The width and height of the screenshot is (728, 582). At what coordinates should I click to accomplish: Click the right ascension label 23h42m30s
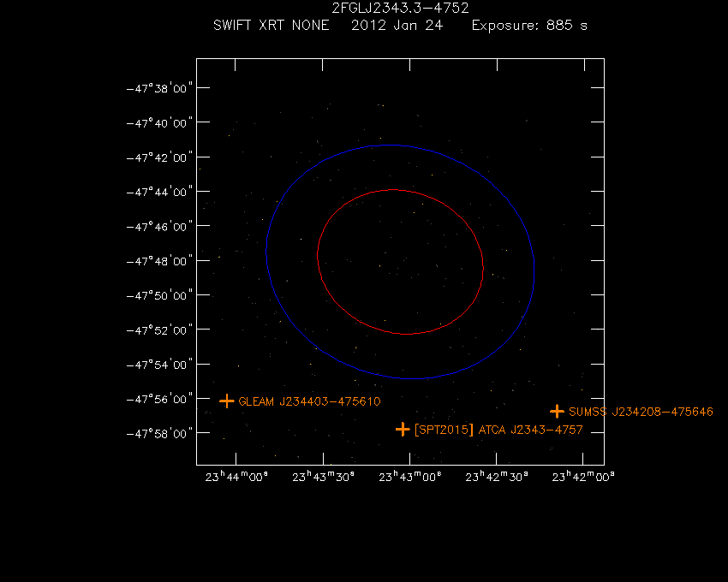click(496, 477)
